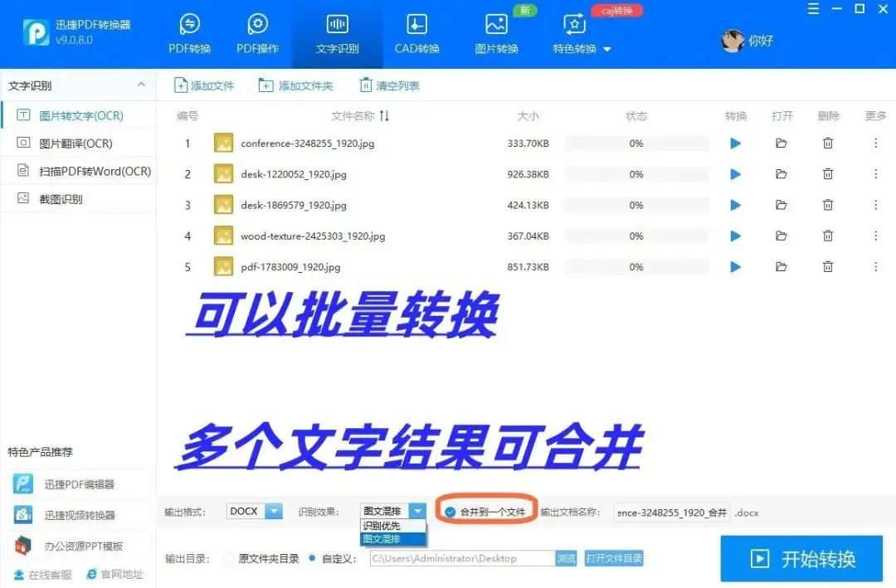Screen dimensions: 896x588
Task: Delete wood-texture-2425303_1920.jpg with its trash icon
Action: point(828,236)
